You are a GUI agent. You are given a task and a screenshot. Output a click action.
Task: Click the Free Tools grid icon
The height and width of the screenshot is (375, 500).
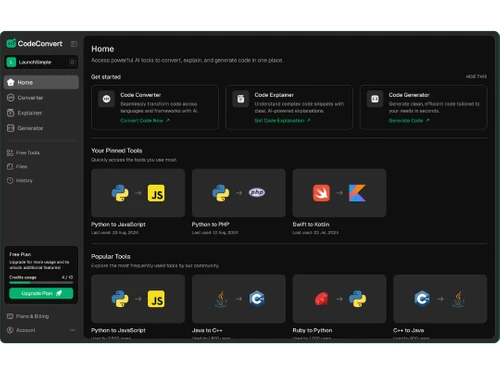click(x=10, y=153)
